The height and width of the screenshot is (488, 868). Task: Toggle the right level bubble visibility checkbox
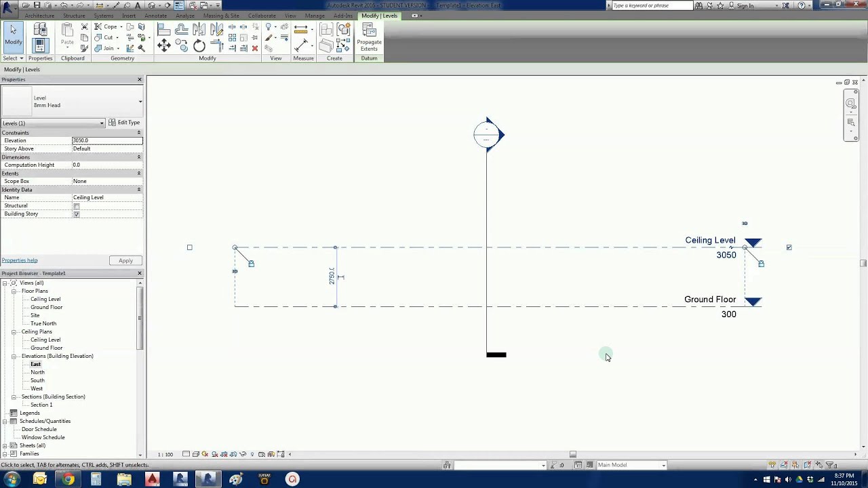789,247
